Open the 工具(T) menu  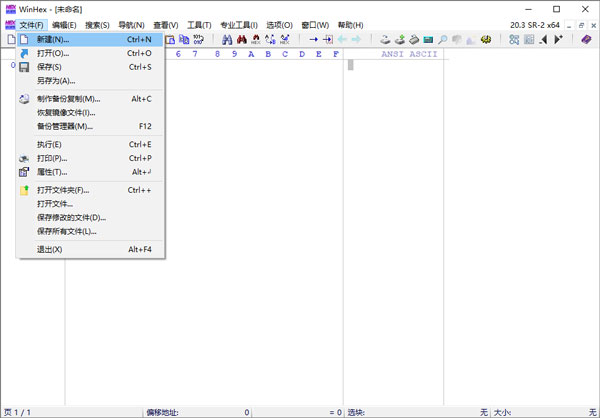click(199, 24)
